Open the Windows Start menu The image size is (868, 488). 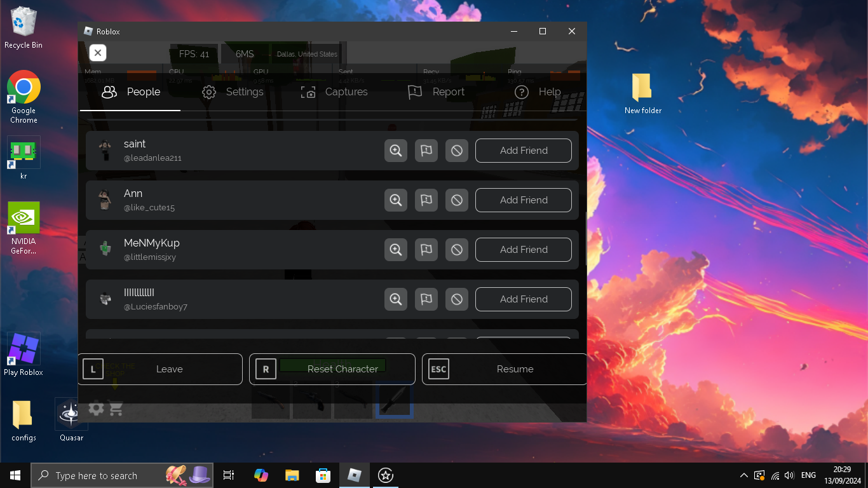(15, 475)
